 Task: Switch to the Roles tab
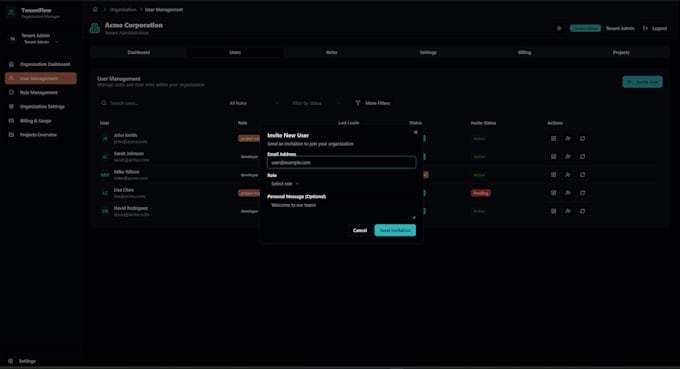point(331,52)
